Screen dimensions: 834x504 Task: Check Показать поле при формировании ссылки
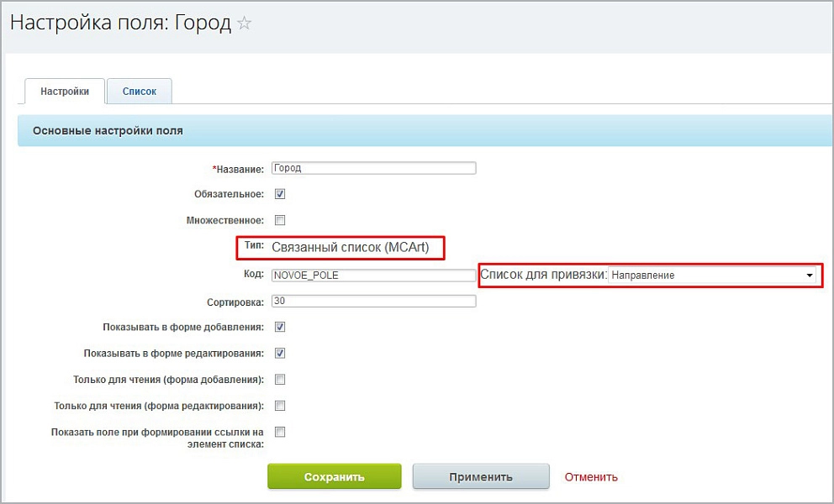tap(280, 432)
